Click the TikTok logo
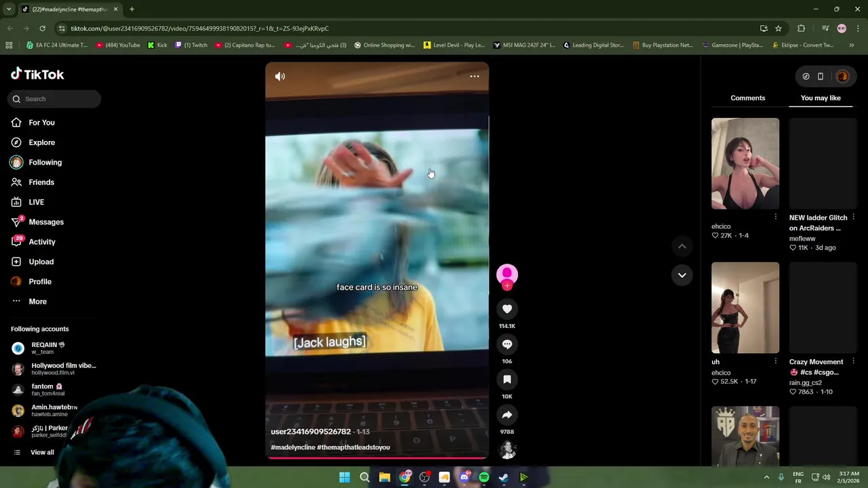The height and width of the screenshot is (488, 868). pyautogui.click(x=37, y=75)
